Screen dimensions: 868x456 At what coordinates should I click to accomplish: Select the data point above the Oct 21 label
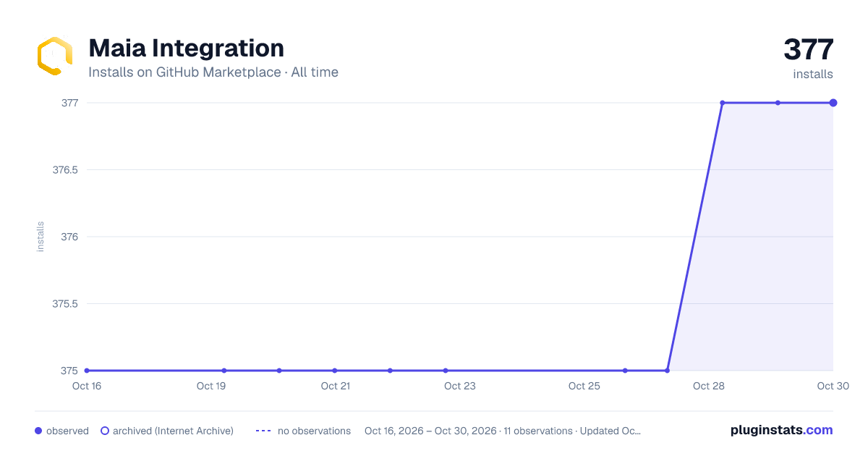(334, 371)
